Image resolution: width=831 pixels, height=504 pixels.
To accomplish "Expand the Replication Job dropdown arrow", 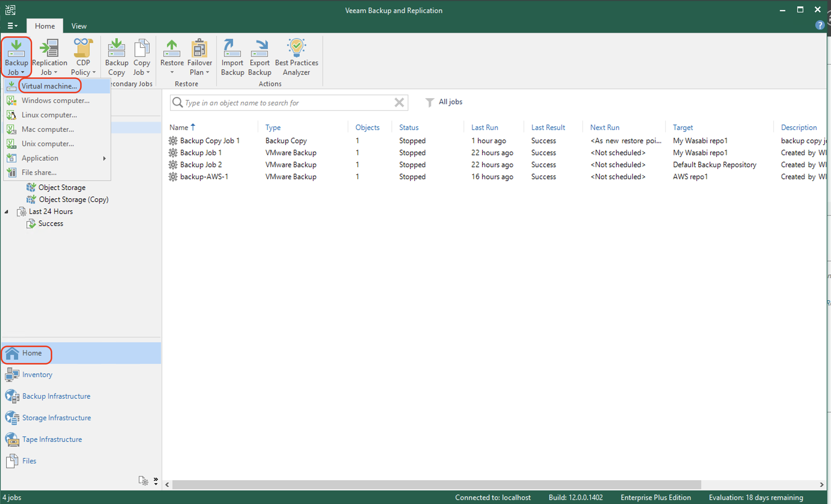I will coord(56,73).
